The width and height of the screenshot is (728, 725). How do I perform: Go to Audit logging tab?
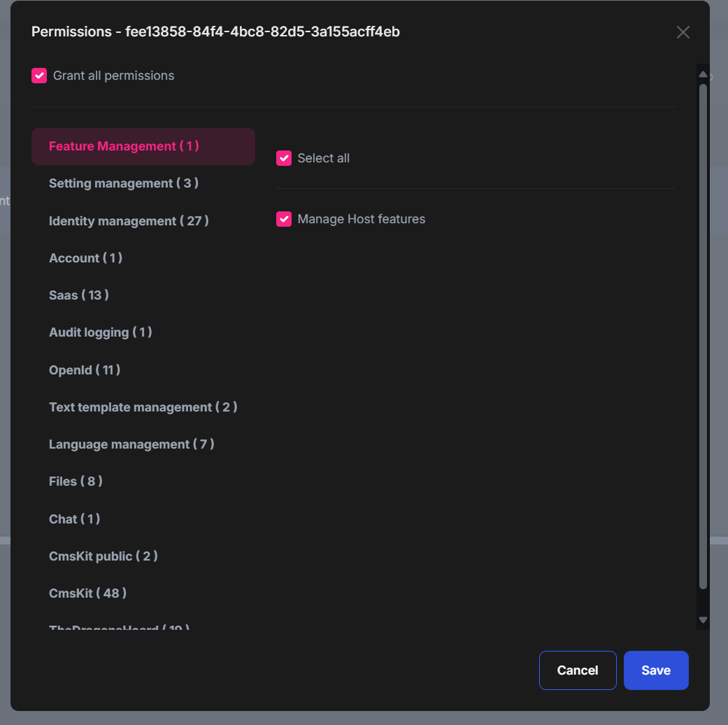[x=100, y=332]
